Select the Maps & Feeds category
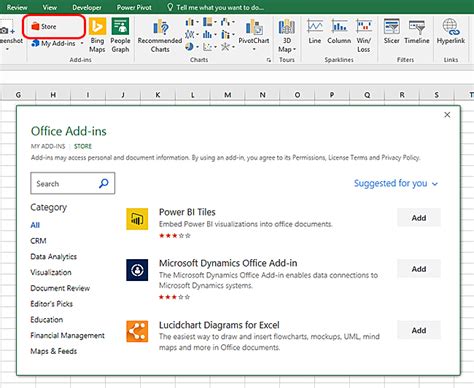Screen dimensions: 474x388 (x=54, y=351)
